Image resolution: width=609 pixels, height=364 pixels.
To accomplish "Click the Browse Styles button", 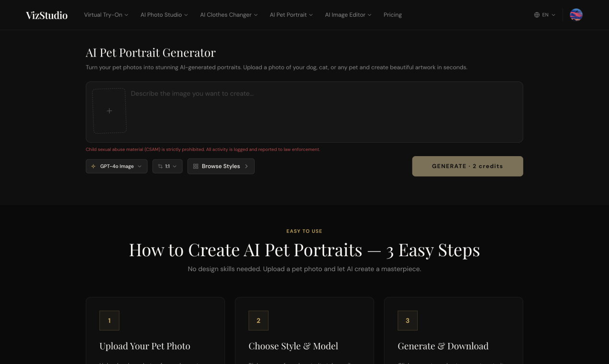I will click(221, 166).
